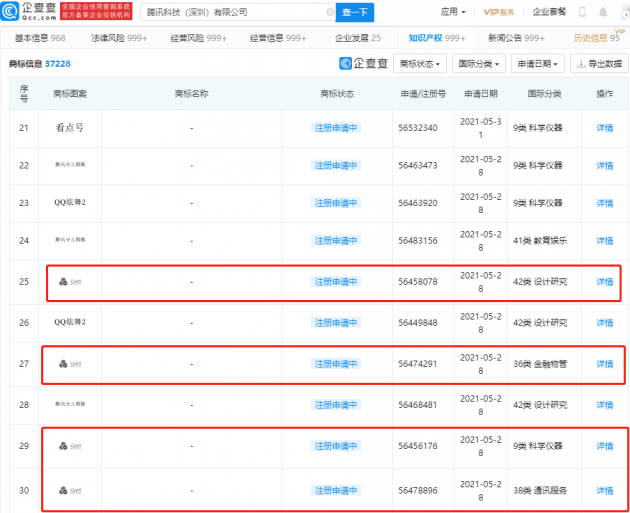630x513 pixels.
Task: Click trademark logo image in row 27
Action: pos(70,364)
